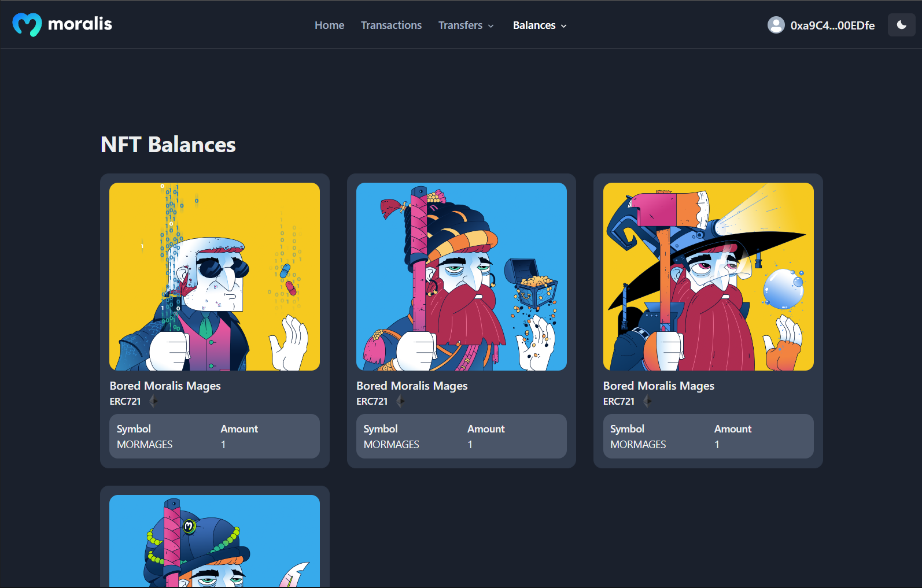Open the Home navigation link
This screenshot has height=588, width=922.
coord(329,25)
